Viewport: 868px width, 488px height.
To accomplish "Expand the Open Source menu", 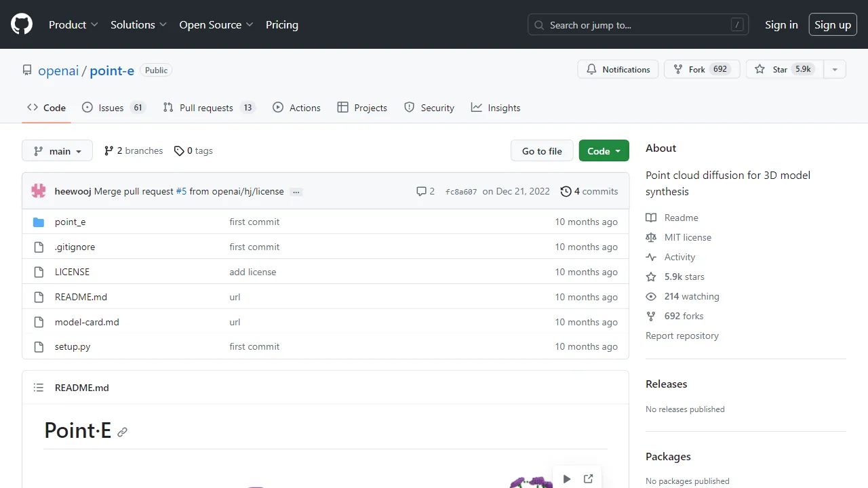I will coord(216,24).
